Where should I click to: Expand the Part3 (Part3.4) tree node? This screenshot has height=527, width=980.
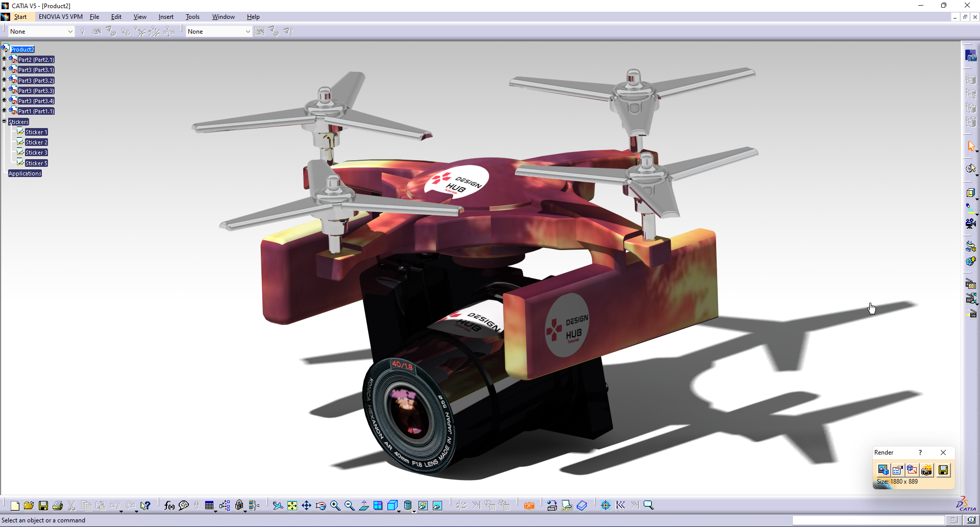[x=4, y=101]
